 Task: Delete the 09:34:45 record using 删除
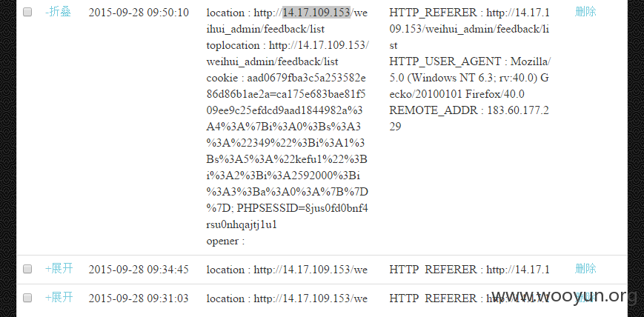585,269
